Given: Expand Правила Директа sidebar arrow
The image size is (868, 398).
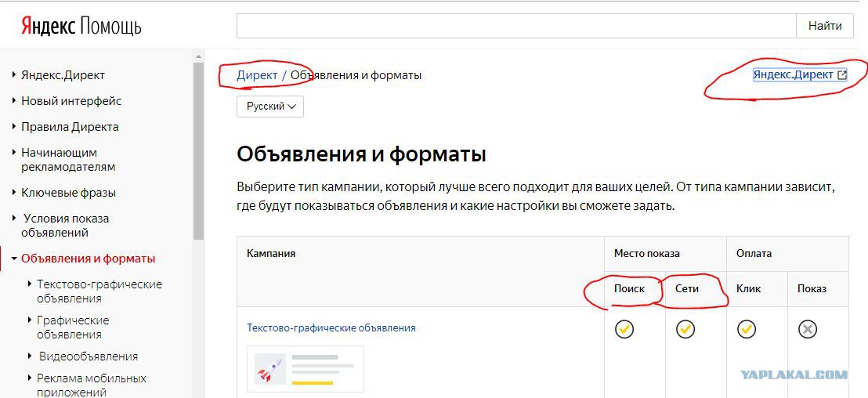Looking at the screenshot, I should pos(14,127).
